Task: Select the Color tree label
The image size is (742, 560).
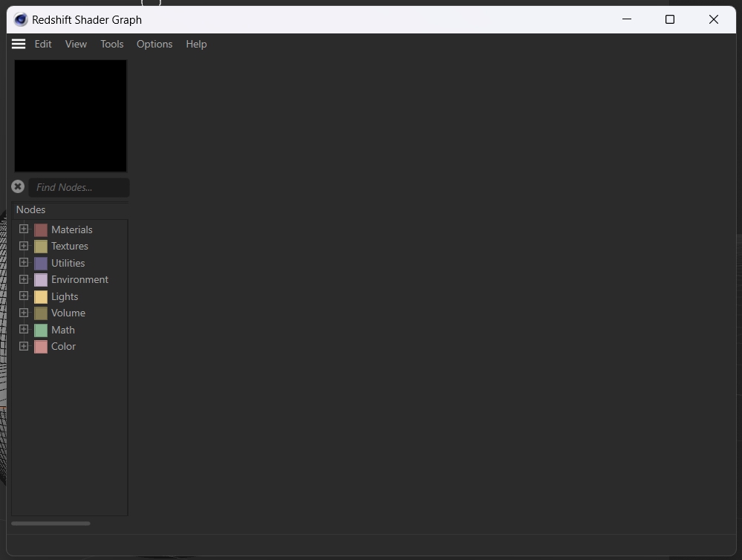Action: click(x=63, y=347)
